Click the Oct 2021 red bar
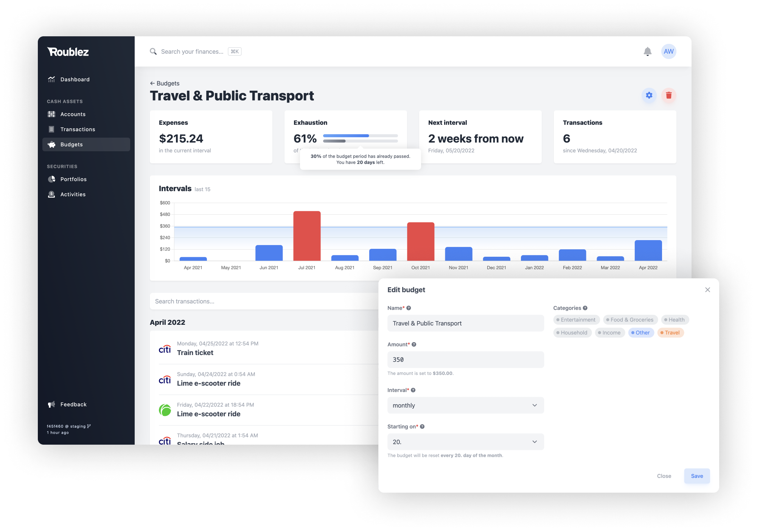Screen dimensions: 757x532 421,241
